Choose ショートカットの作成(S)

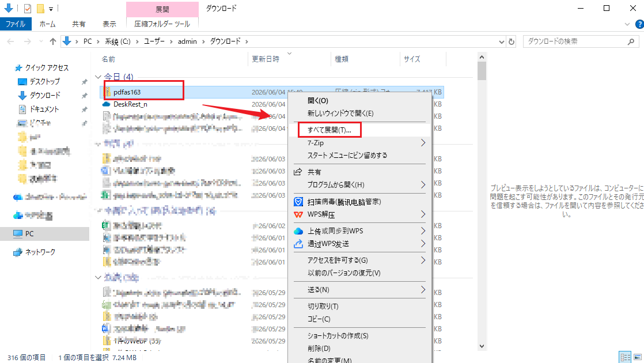pyautogui.click(x=338, y=336)
